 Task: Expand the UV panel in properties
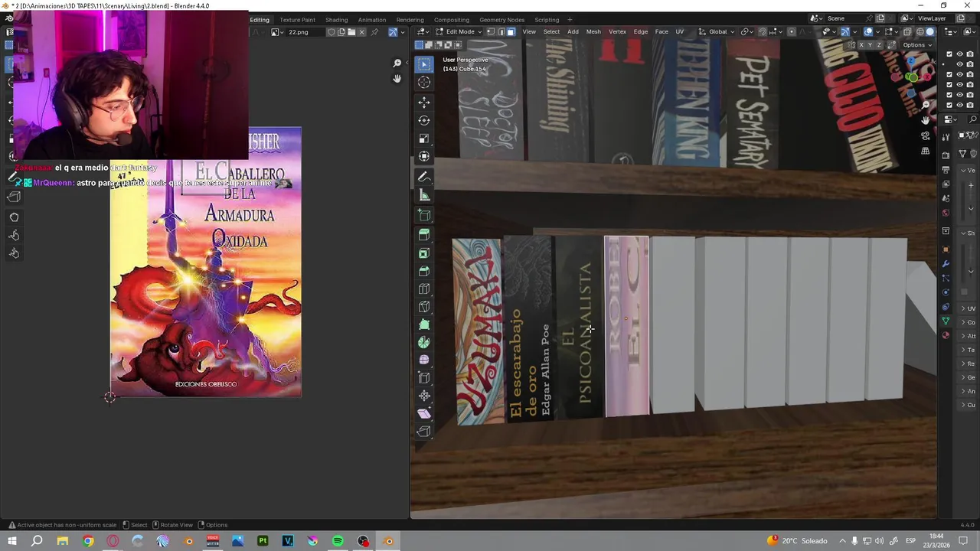pos(968,308)
